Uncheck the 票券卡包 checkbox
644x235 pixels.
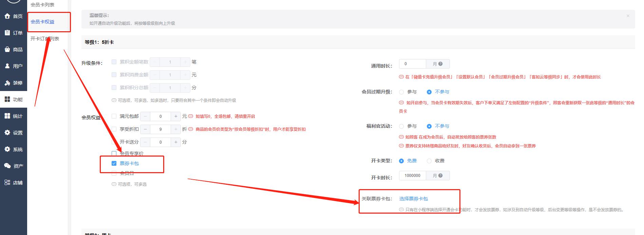tap(114, 163)
